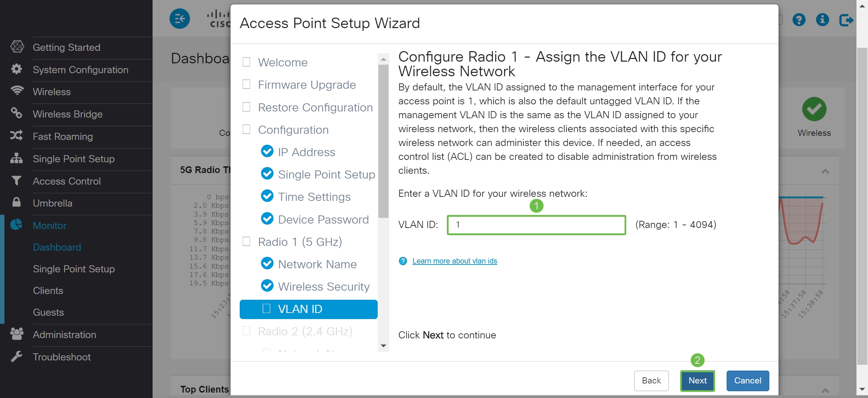Collapse the Top Clients panel chevron
Screen dimensions: 868x398
[x=825, y=391]
